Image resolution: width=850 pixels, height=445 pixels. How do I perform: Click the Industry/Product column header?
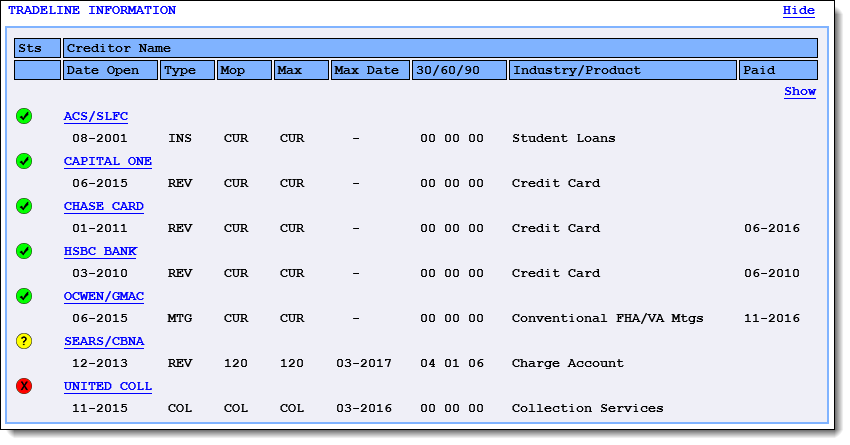[x=623, y=70]
